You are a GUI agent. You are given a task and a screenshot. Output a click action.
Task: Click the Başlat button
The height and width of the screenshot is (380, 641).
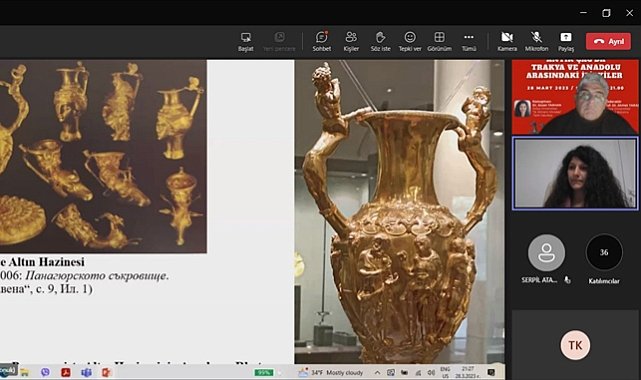pyautogui.click(x=246, y=41)
